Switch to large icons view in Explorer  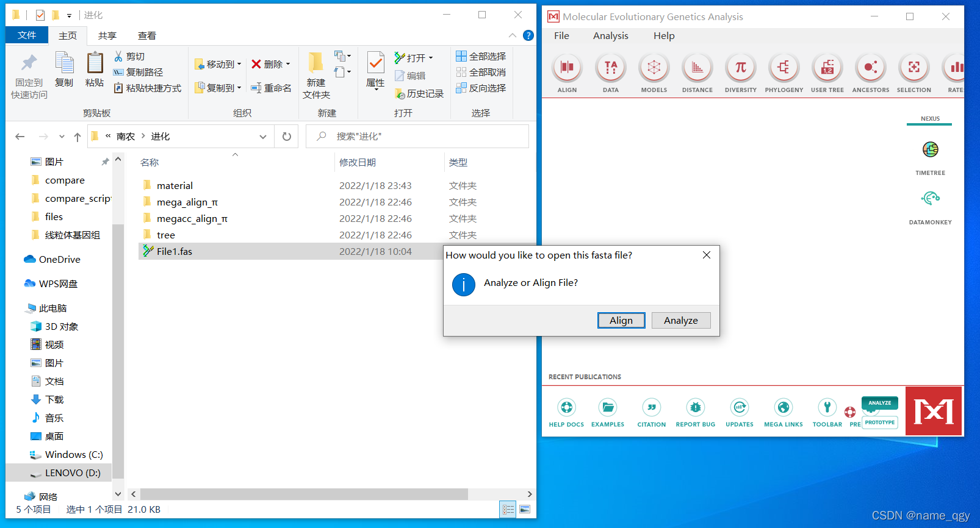point(525,509)
